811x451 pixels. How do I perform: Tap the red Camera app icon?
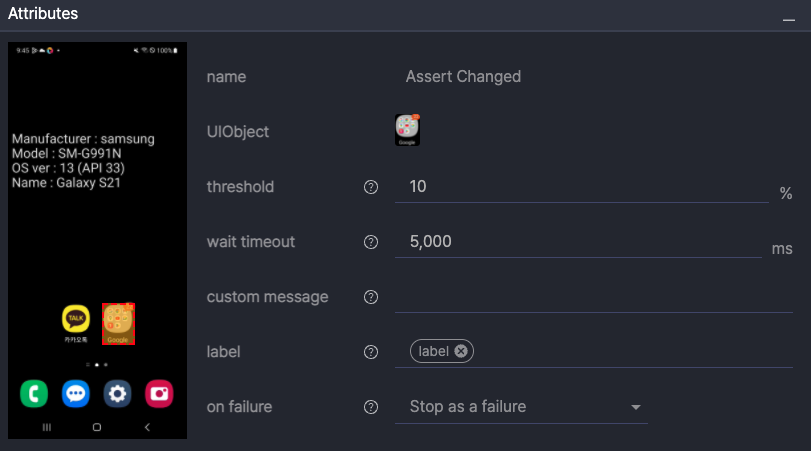[160, 393]
